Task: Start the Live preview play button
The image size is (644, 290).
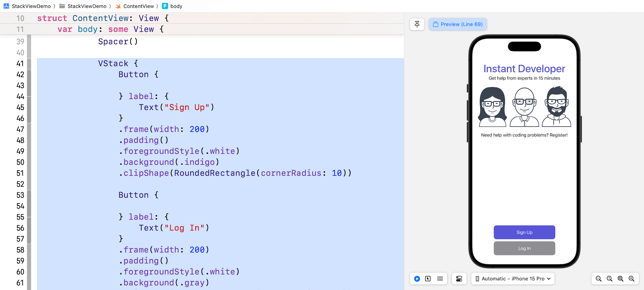Action: tap(417, 279)
